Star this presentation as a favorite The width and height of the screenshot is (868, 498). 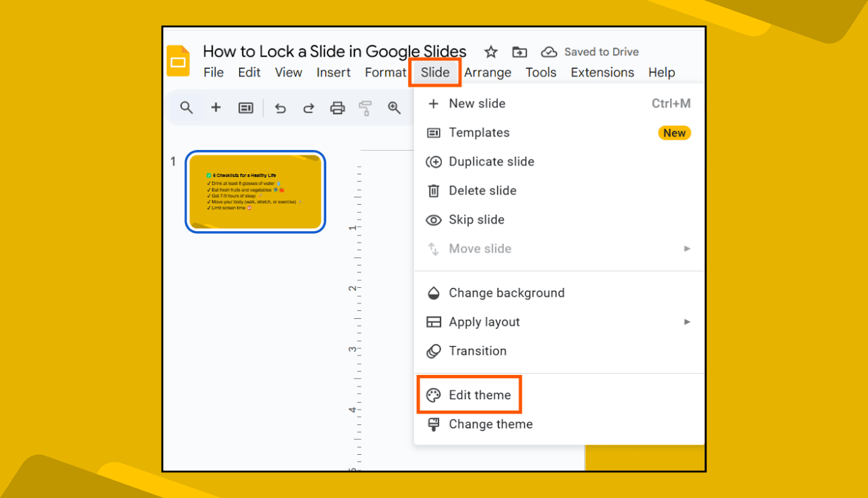(490, 51)
